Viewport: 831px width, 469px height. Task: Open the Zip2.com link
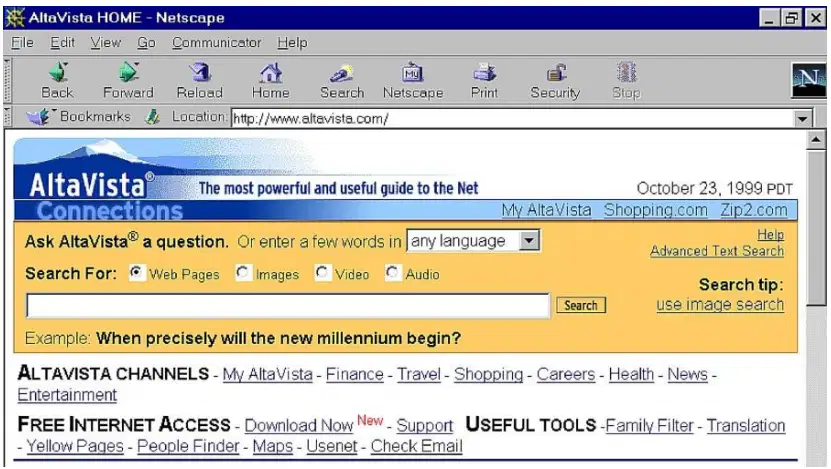coord(754,210)
